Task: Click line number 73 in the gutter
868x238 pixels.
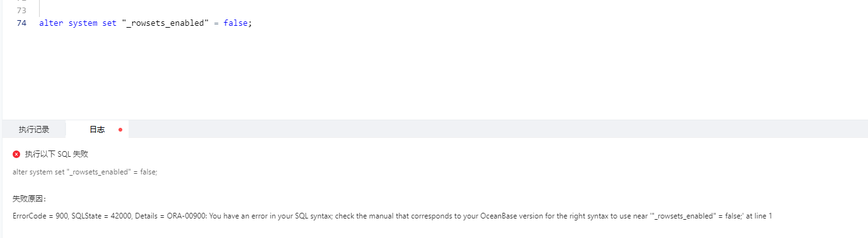Action: click(21, 11)
